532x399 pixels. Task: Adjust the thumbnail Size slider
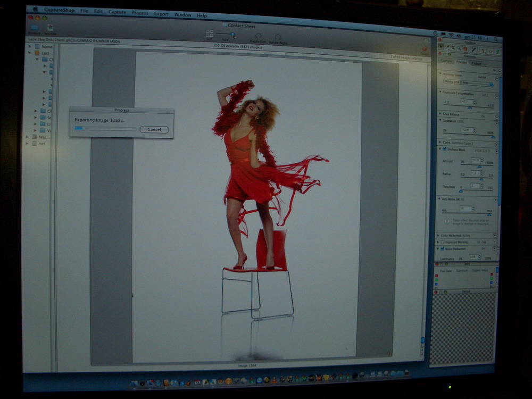232,35
